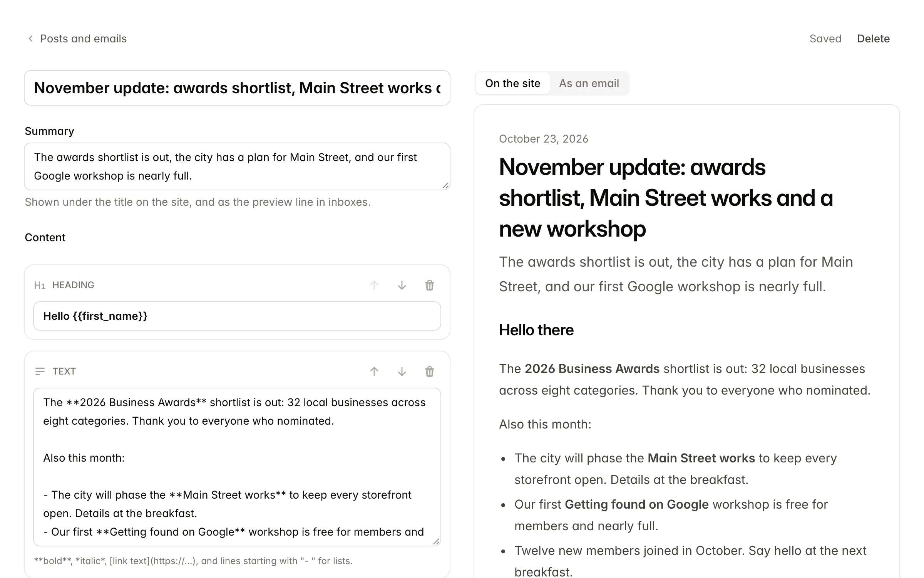
Task: Edit the Hello {{first_name}} heading field
Action: (x=237, y=316)
